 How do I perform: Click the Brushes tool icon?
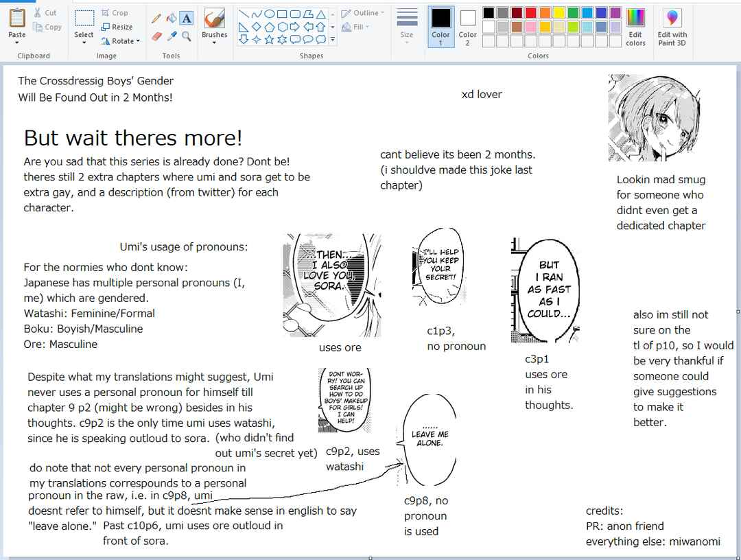click(x=214, y=19)
